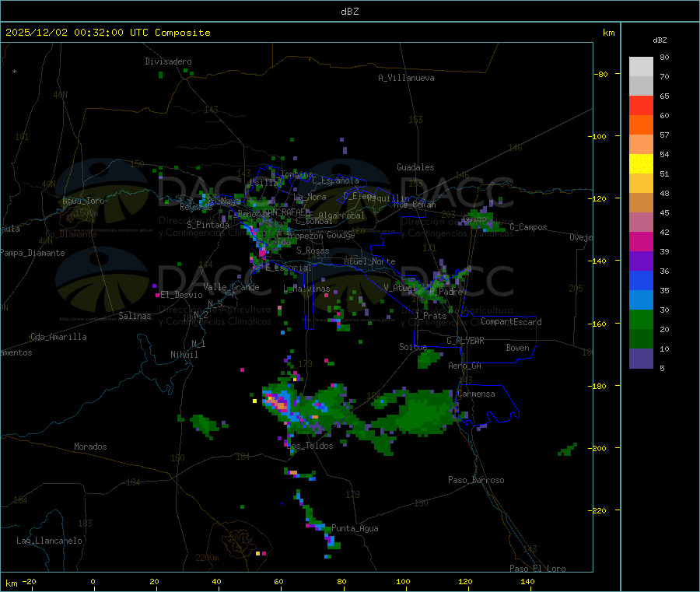The height and width of the screenshot is (592, 700).
Task: Click the Carmensa label
Action: [476, 394]
